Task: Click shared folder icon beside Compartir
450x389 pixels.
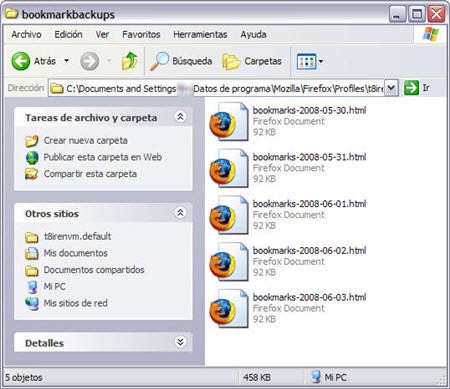Action: pyautogui.click(x=32, y=174)
